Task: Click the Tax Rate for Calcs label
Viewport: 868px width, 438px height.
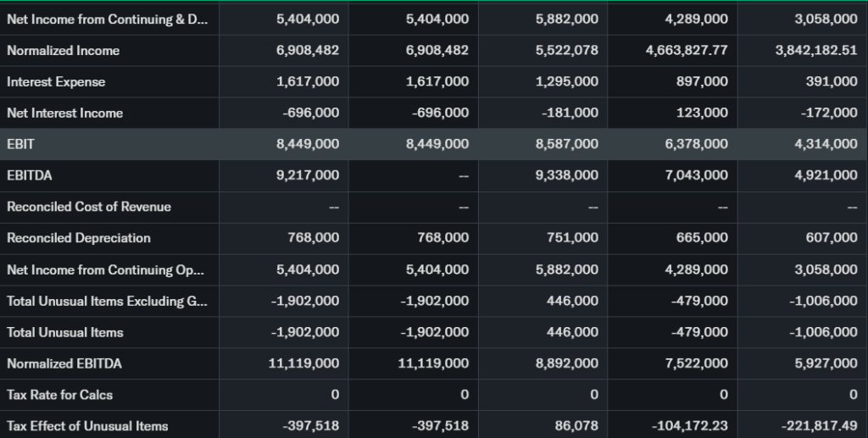Action: pyautogui.click(x=59, y=395)
